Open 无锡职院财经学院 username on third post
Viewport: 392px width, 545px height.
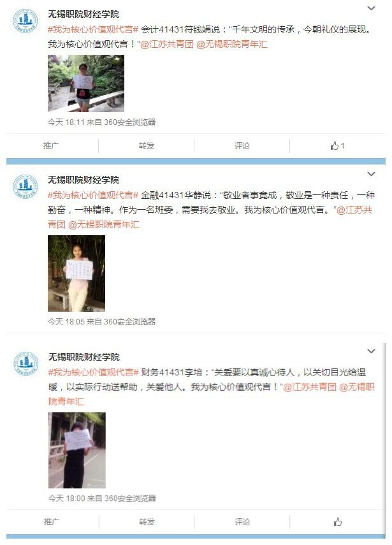[x=83, y=357]
